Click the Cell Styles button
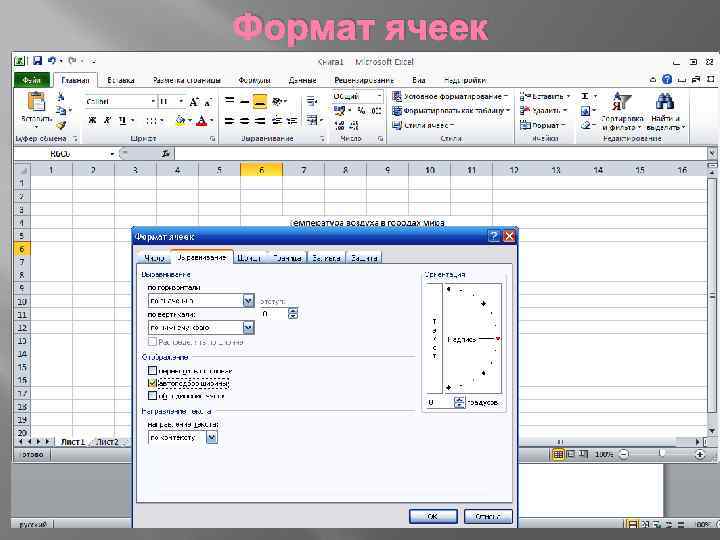The width and height of the screenshot is (720, 540). (x=423, y=125)
